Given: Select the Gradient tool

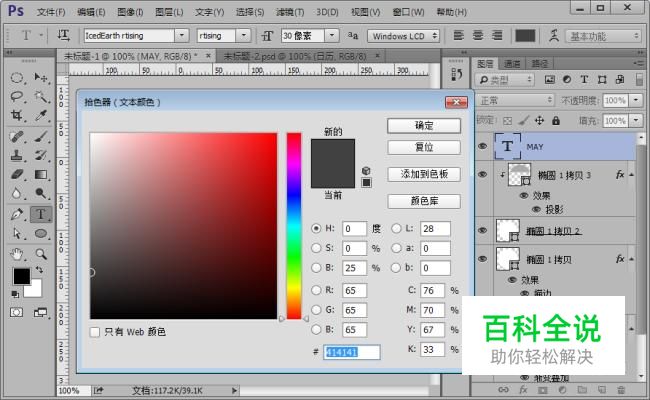Looking at the screenshot, I should [41, 174].
